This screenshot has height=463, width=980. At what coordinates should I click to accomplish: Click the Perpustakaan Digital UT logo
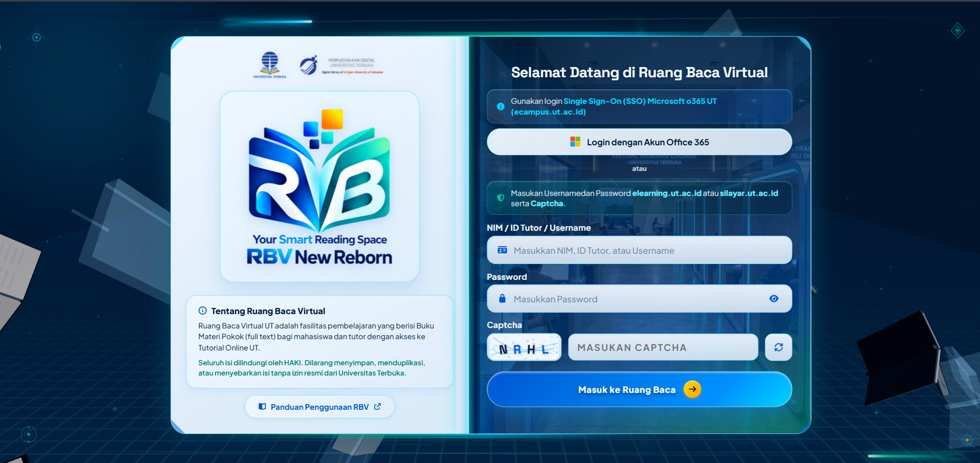tap(341, 65)
